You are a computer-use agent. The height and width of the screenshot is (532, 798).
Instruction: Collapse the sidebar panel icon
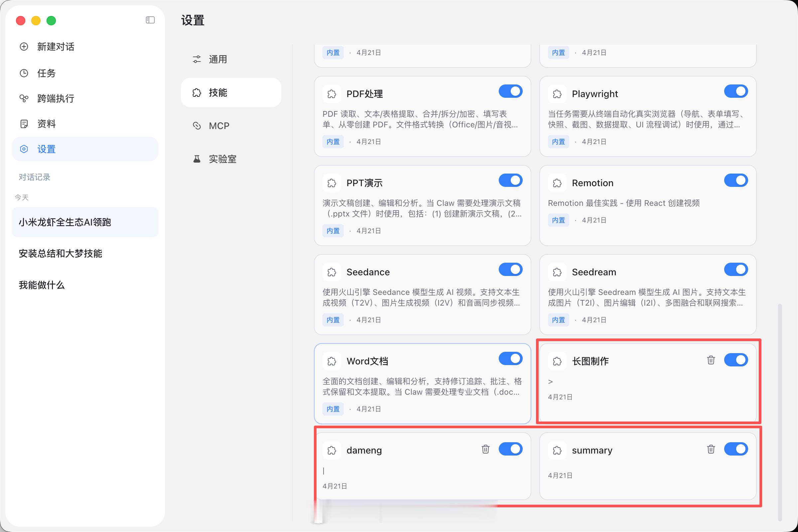pos(150,20)
